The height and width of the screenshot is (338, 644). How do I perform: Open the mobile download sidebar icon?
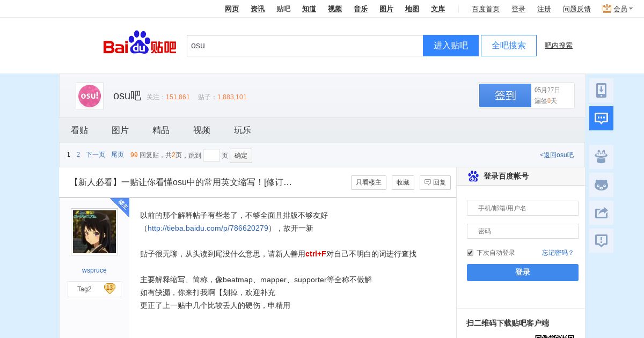(601, 91)
